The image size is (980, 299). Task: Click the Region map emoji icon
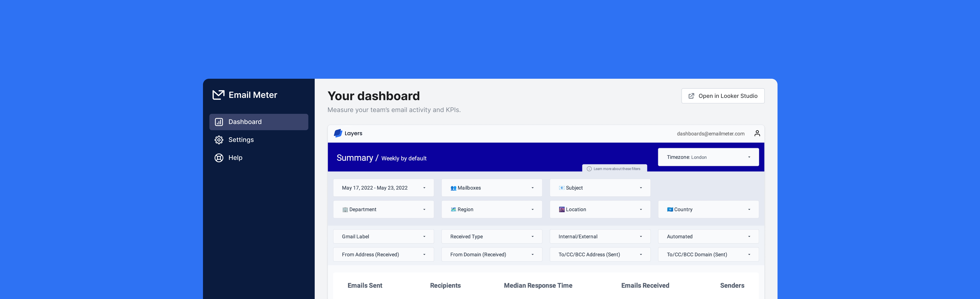click(x=453, y=210)
